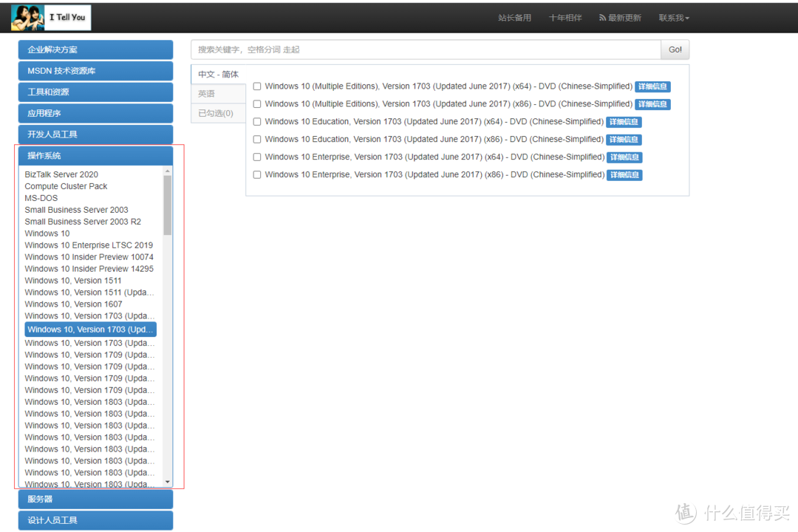Check Windows 10 Enterprise x86 checkbox
This screenshot has height=532, width=798.
pos(256,174)
